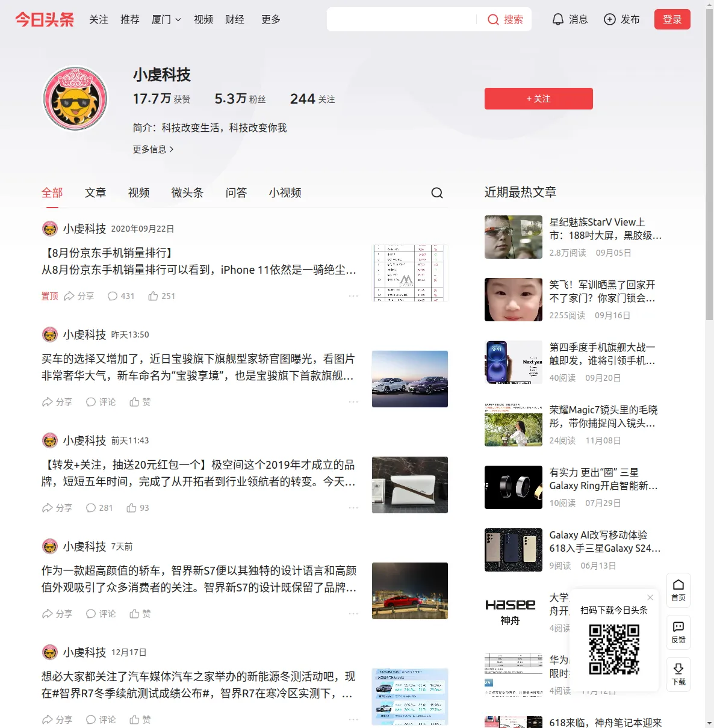Open the 更多 navigation menu
The width and height of the screenshot is (714, 728).
click(271, 20)
